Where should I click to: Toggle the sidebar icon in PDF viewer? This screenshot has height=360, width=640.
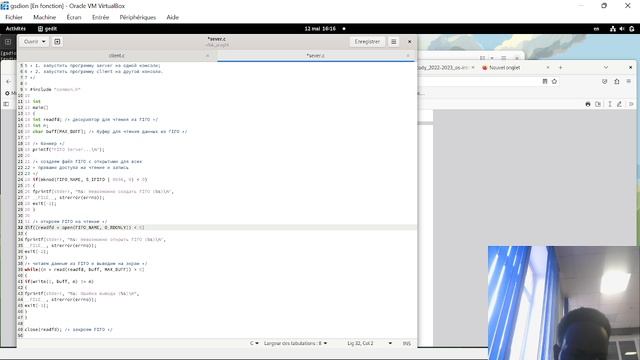tap(6, 104)
